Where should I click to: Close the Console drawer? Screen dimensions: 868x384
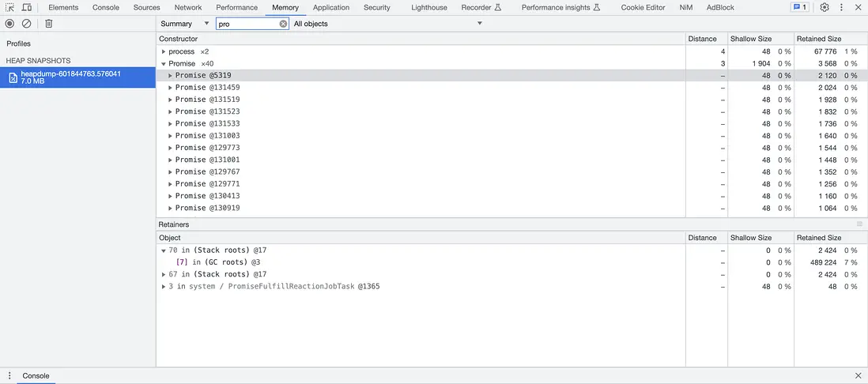click(x=858, y=375)
